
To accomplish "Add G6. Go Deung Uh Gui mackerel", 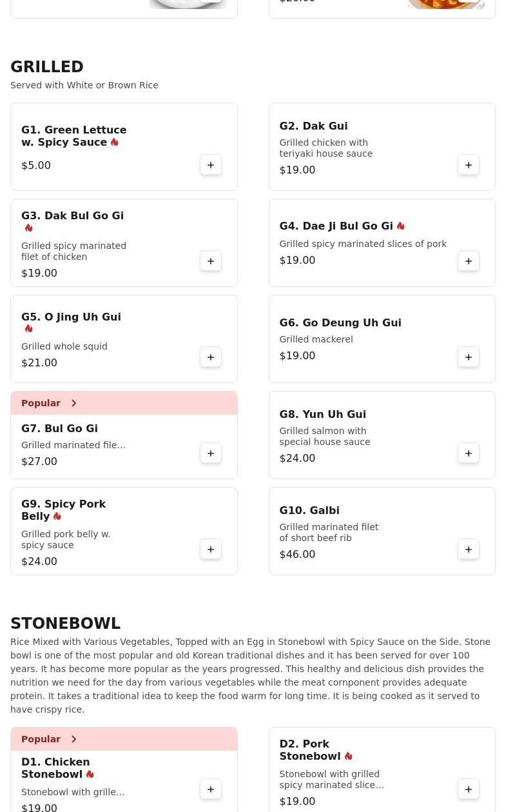I will pos(469,357).
